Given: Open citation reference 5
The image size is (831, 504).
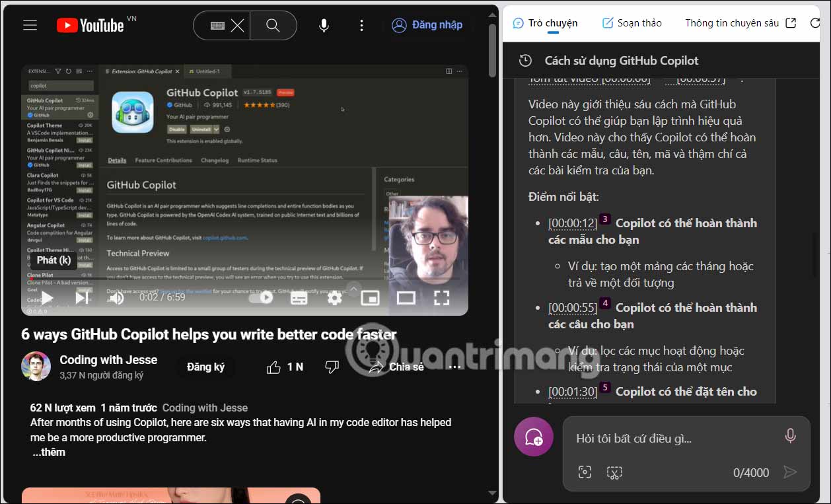Looking at the screenshot, I should click(605, 388).
